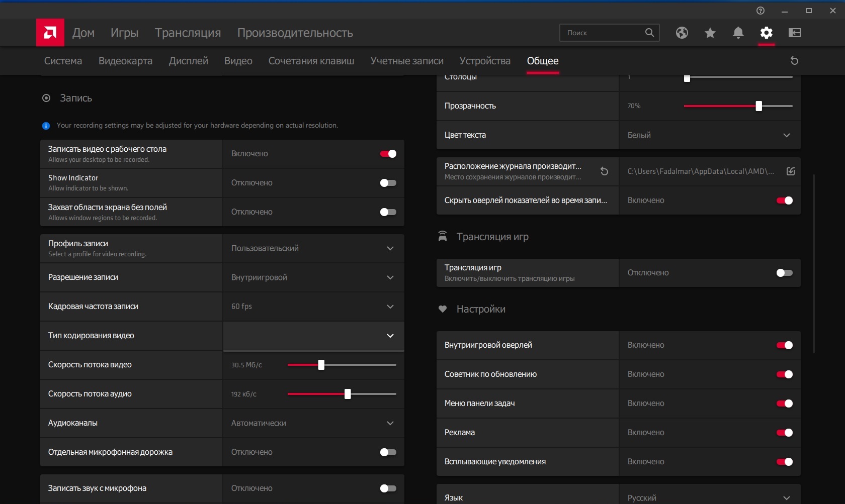The image size is (845, 504).
Task: Click the help question mark icon
Action: pos(760,11)
